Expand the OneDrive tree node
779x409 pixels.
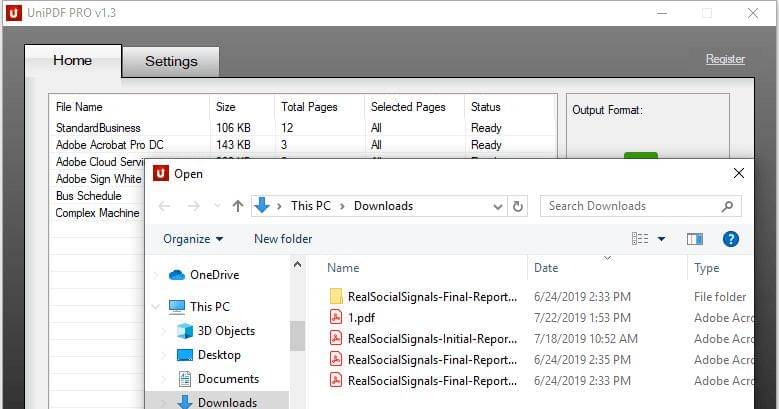coord(156,275)
